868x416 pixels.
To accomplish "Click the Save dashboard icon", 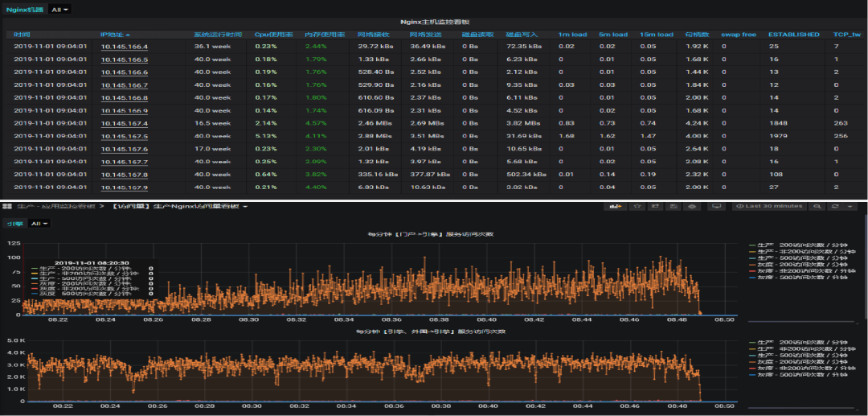I will (674, 206).
